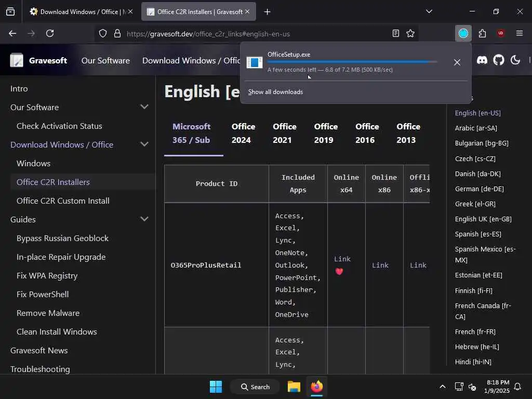Viewport: 532px width, 399px height.
Task: Collapse Guides sidebar section
Action: (x=144, y=219)
